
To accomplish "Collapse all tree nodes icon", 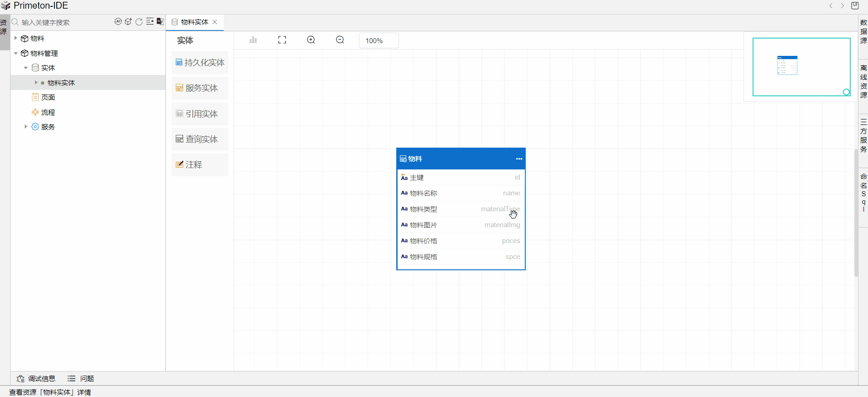I will 150,22.
